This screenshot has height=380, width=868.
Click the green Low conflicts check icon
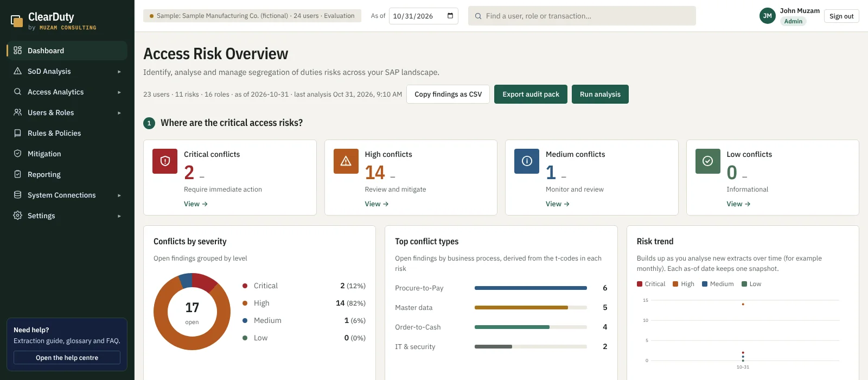point(708,161)
